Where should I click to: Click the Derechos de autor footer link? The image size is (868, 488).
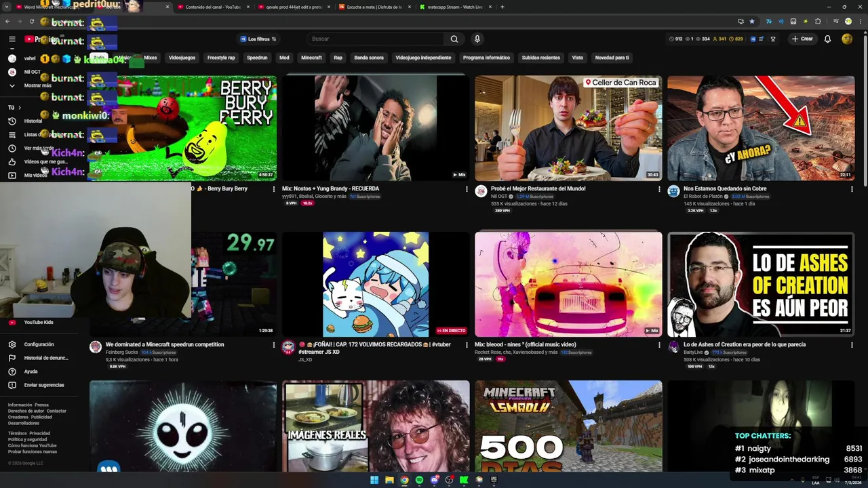tap(26, 411)
